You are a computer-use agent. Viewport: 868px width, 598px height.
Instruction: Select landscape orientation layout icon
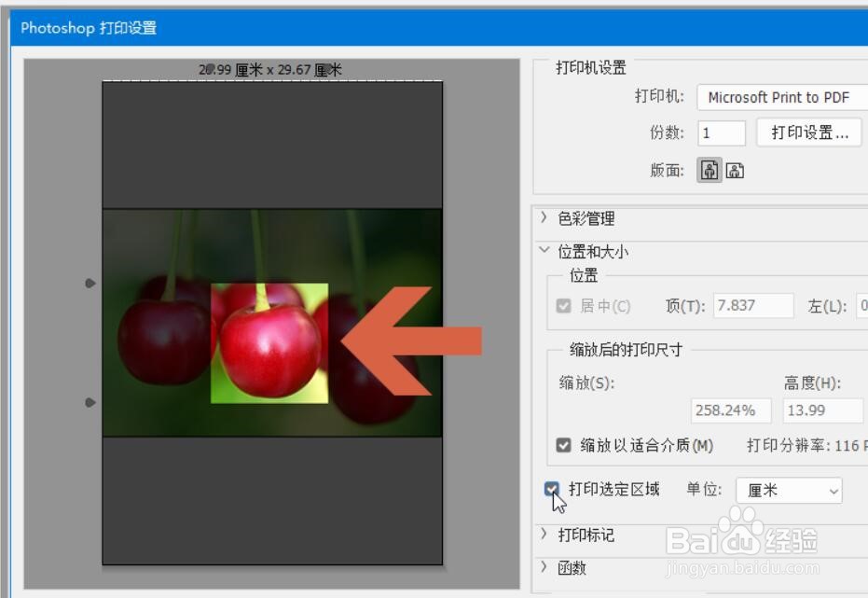pyautogui.click(x=735, y=171)
